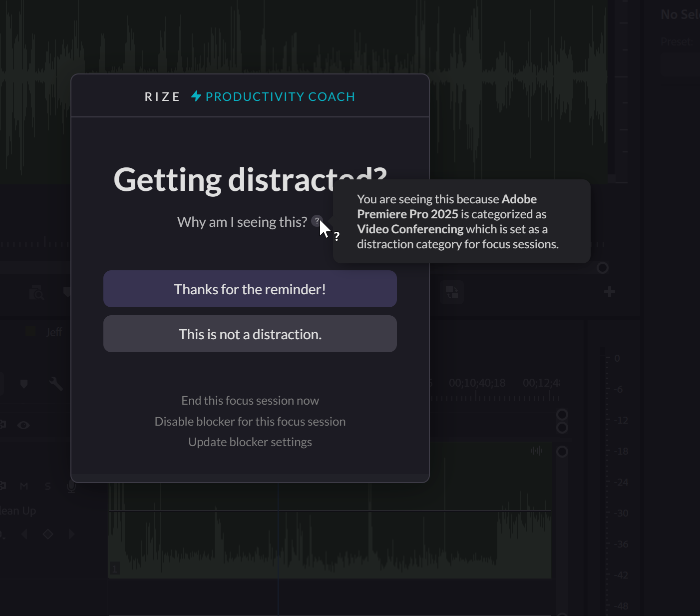This screenshot has height=616, width=700.
Task: Choose This is not a distraction.
Action: pyautogui.click(x=250, y=334)
